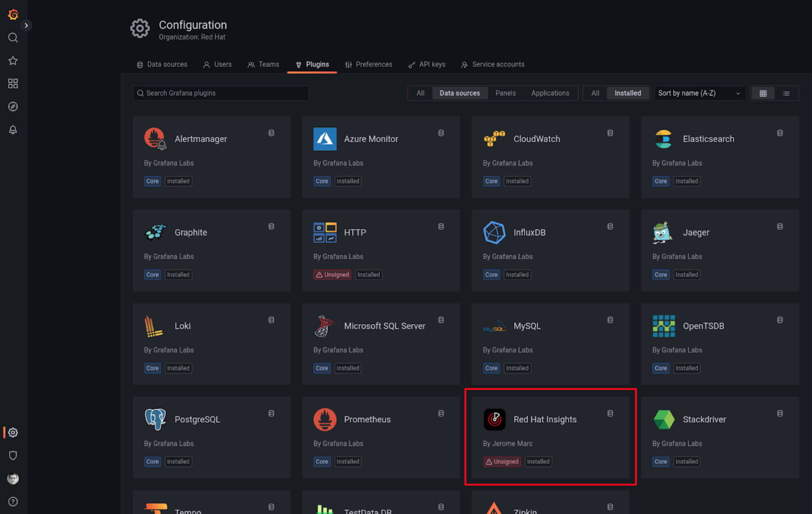This screenshot has height=514, width=812.
Task: Switch to grid view layout
Action: 763,93
